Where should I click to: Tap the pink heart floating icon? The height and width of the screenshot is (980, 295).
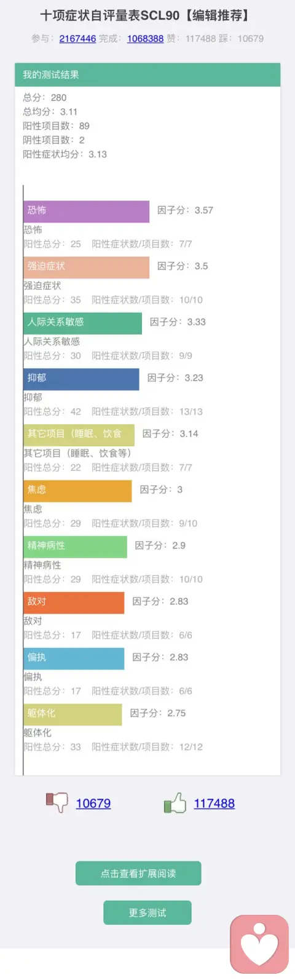[259, 944]
